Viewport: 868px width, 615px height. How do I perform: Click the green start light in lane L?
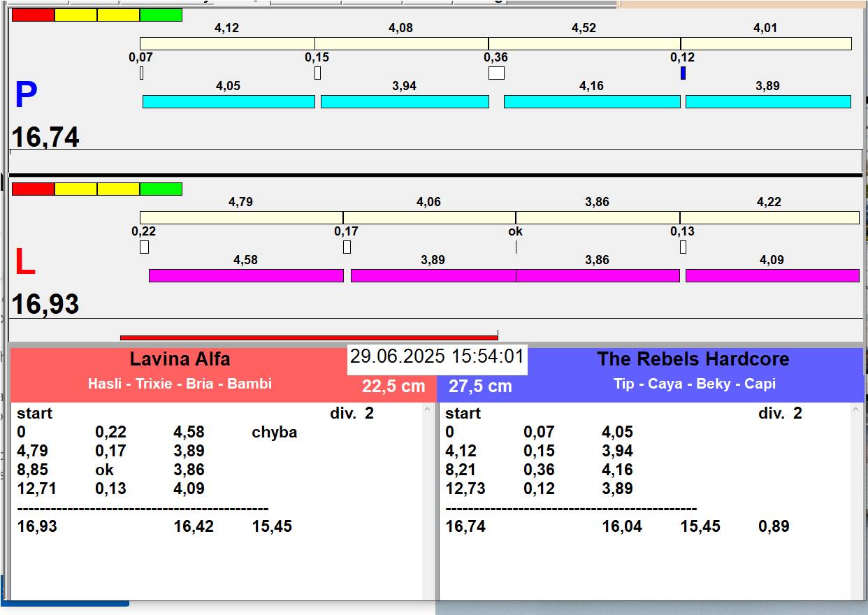(161, 189)
